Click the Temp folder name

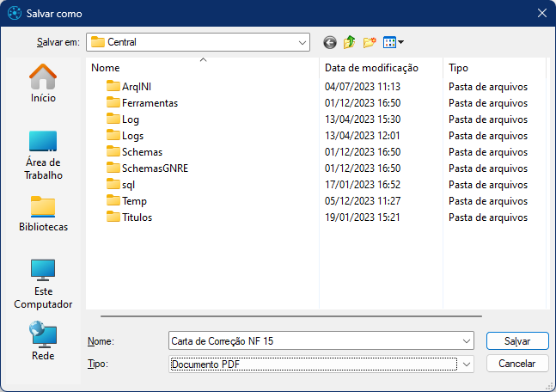(134, 201)
